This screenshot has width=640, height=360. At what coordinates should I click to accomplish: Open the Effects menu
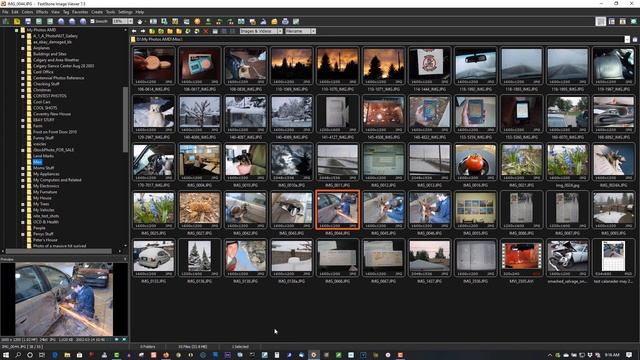42,12
